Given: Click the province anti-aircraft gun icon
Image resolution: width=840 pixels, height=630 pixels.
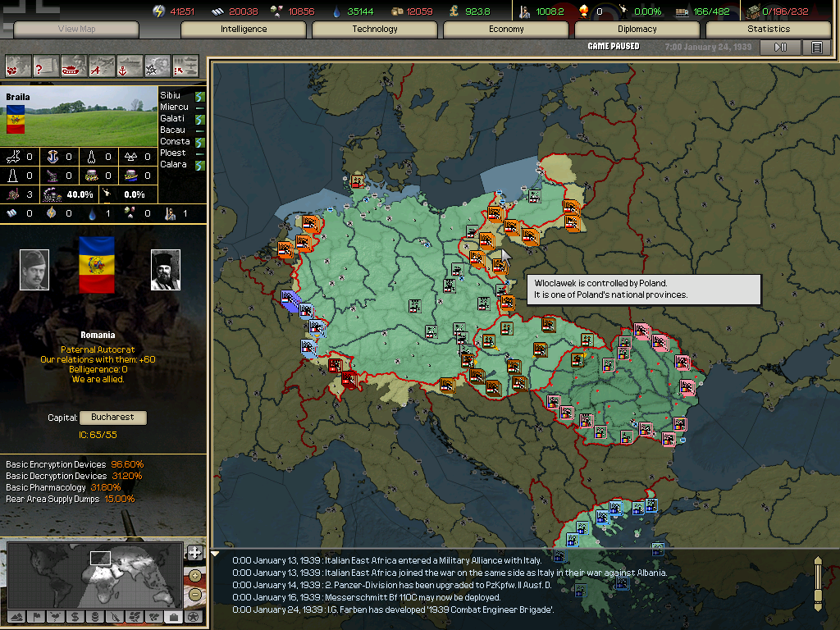Looking at the screenshot, I should click(52, 176).
